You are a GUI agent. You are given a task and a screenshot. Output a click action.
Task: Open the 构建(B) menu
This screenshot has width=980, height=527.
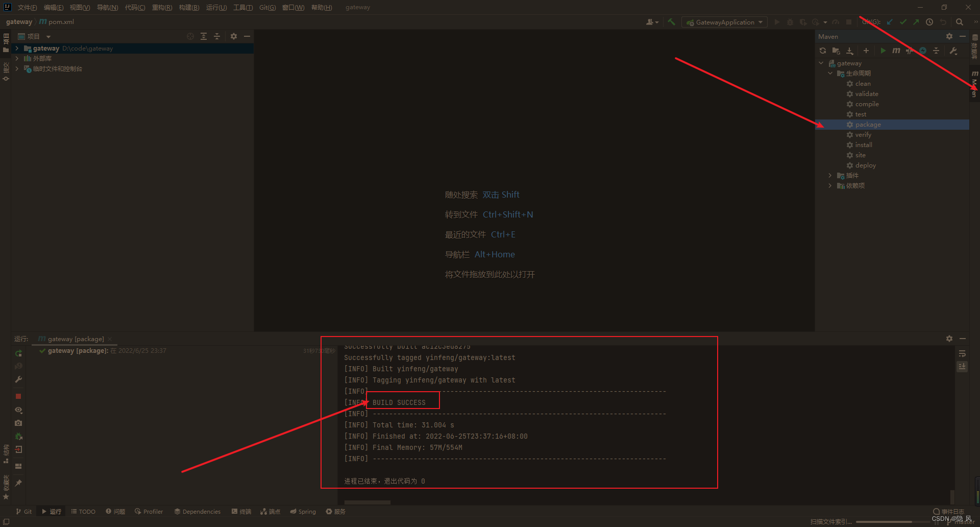pyautogui.click(x=189, y=8)
